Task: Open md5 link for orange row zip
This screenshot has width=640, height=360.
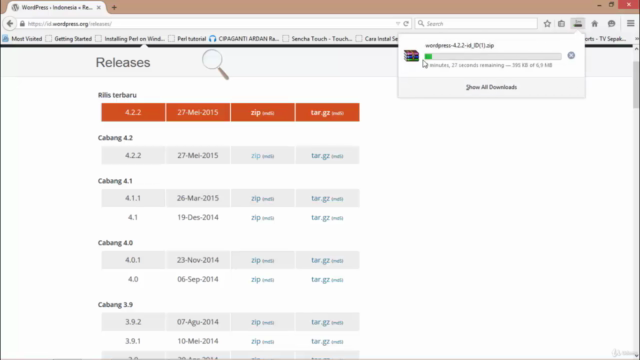Action: pos(268,113)
